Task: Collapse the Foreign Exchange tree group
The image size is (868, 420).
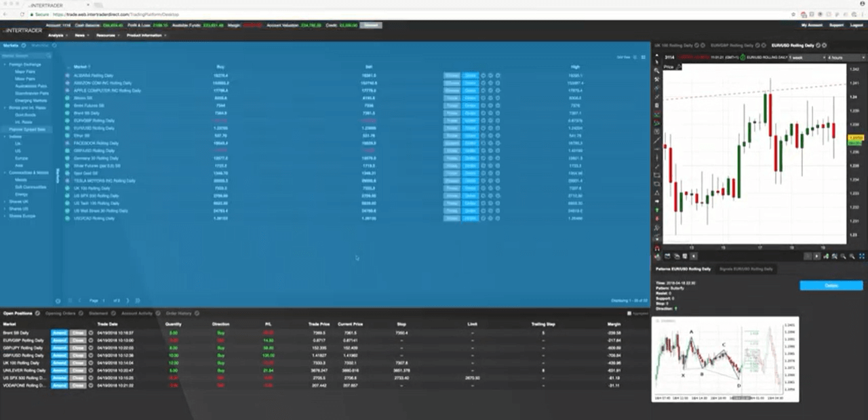Action: pyautogui.click(x=4, y=64)
